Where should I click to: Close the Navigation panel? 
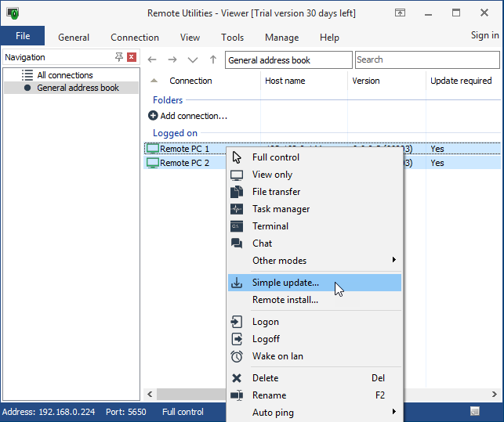[132, 57]
